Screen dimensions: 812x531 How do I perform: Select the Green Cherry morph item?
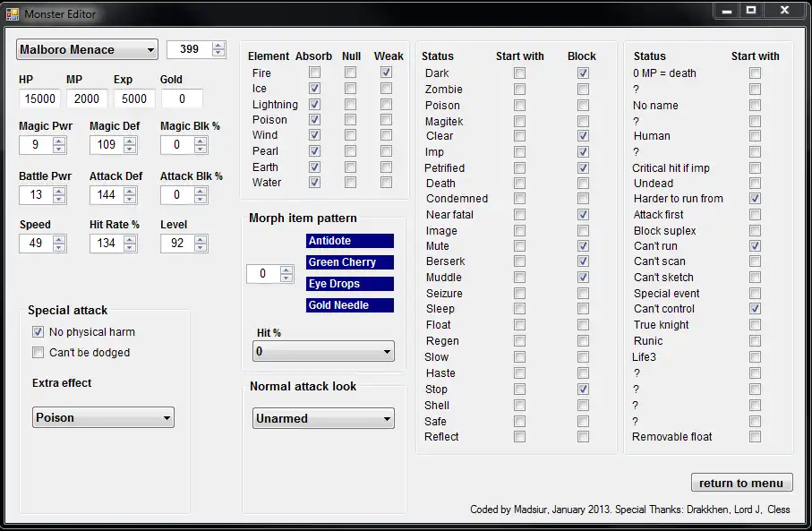[x=349, y=262]
